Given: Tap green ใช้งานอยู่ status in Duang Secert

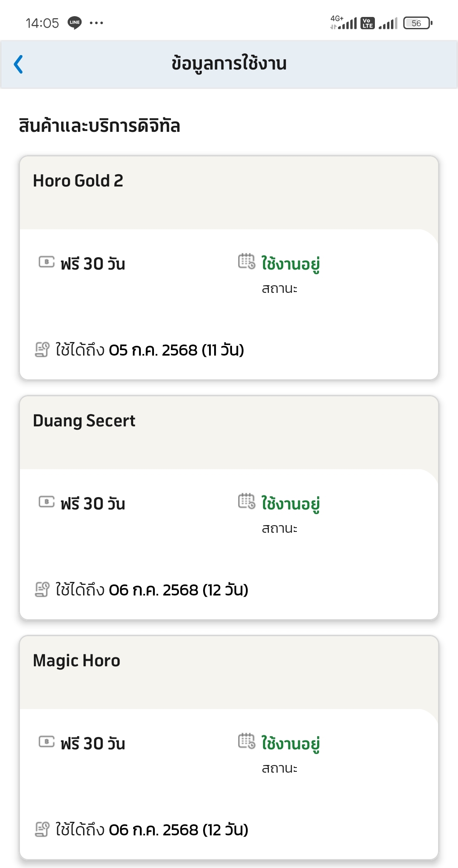Looking at the screenshot, I should pos(290,504).
